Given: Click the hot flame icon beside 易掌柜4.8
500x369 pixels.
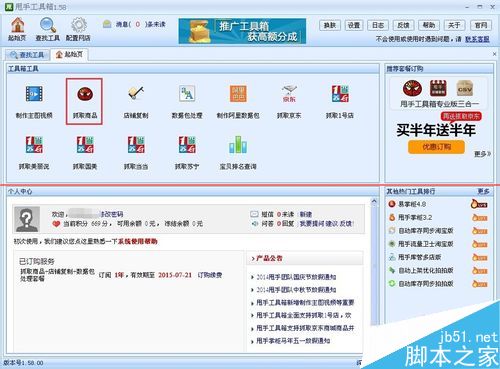Looking at the screenshot, I should click(x=479, y=204).
